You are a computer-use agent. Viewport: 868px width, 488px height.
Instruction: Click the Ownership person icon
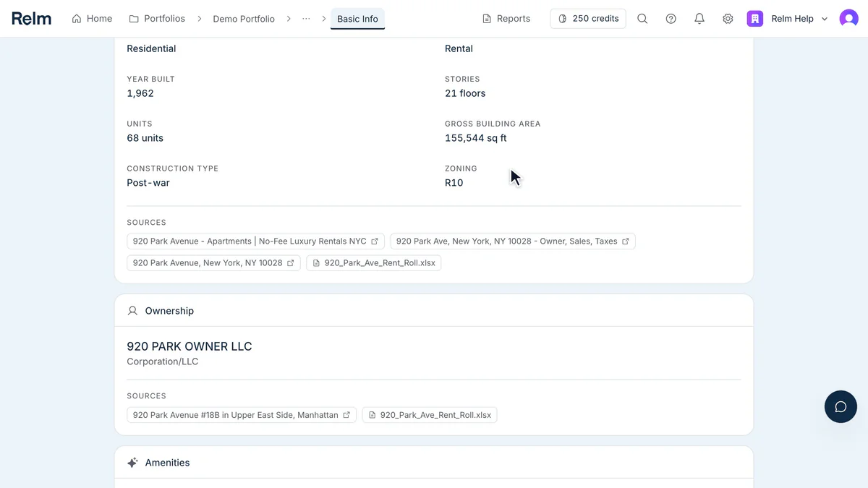coord(132,311)
